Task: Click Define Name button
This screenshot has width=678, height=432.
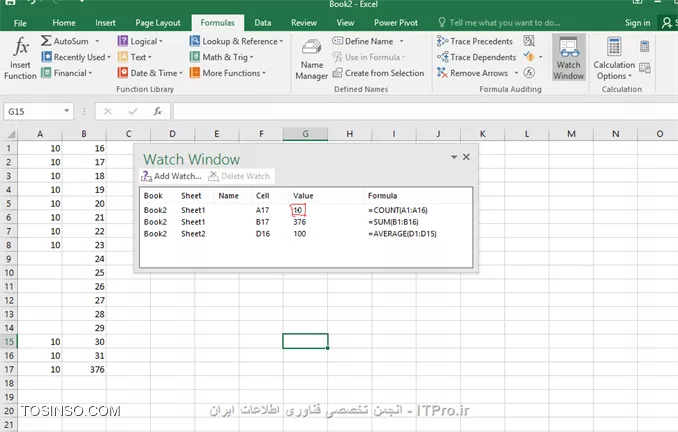Action: pos(363,41)
